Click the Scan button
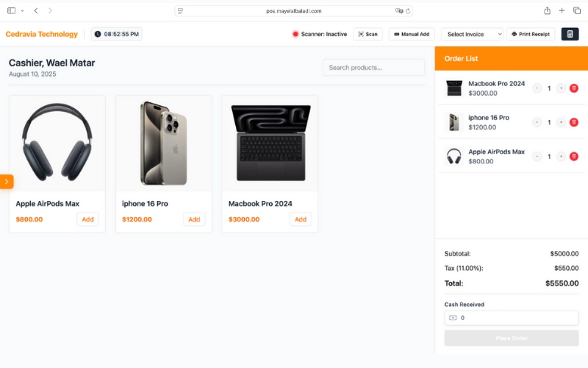Viewport: 588px width, 368px height. pos(367,34)
